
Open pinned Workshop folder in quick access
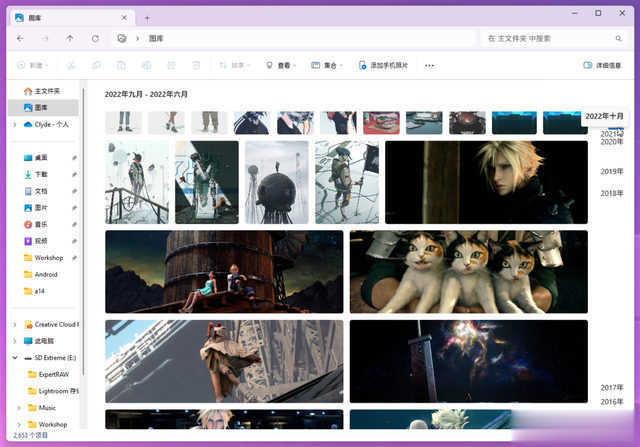43,258
